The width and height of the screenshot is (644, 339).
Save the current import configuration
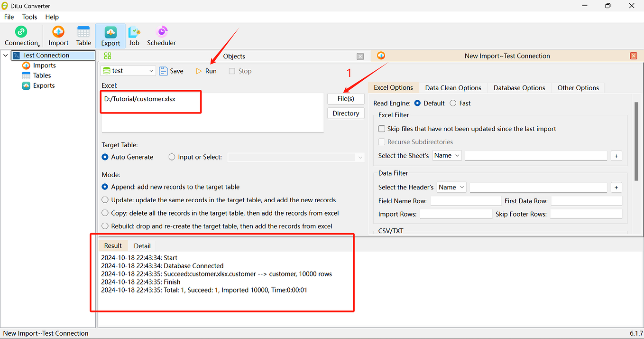(171, 71)
